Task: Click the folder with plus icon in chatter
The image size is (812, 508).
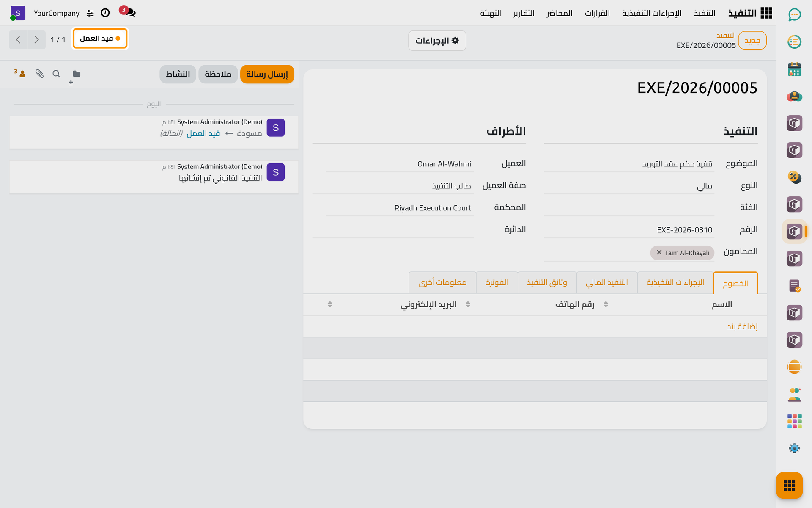Action: (x=74, y=76)
